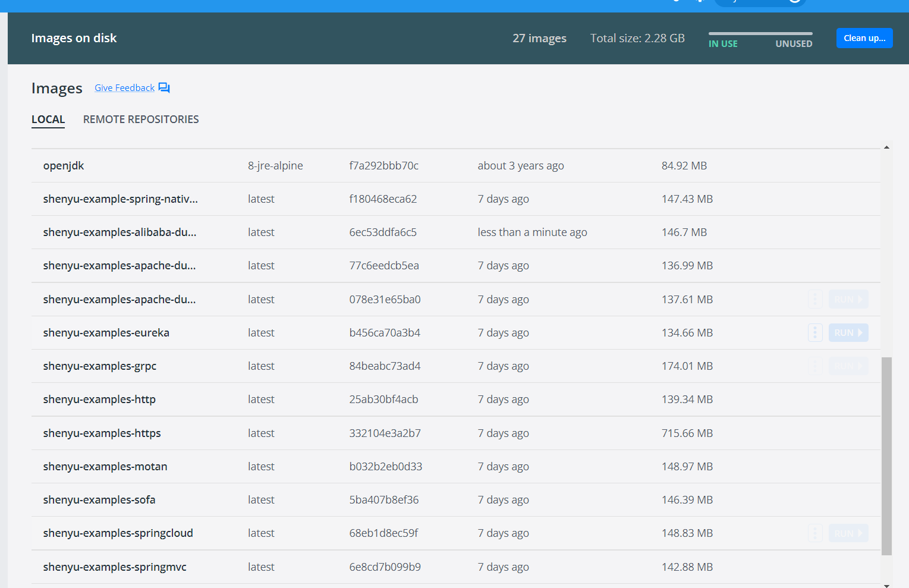Click the 'about 3 years ago' timestamp
The image size is (909, 588).
pos(521,166)
